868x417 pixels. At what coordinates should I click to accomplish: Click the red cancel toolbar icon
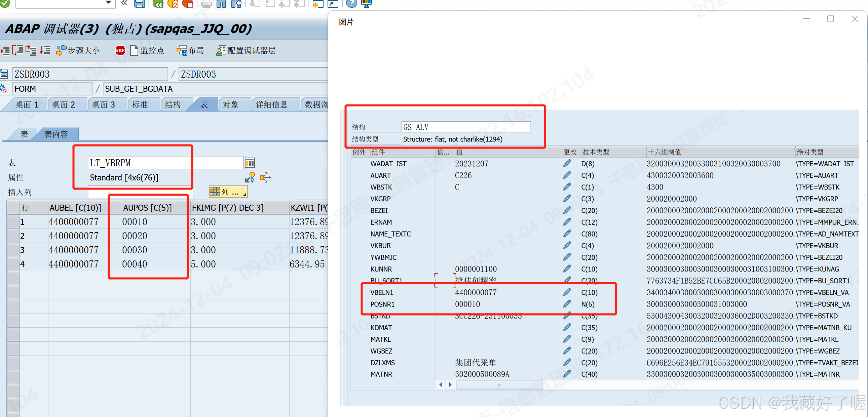tap(188, 4)
